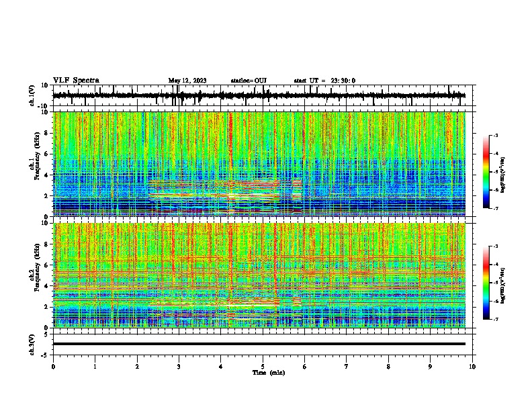Click the "VLF Spectra" plot title
The width and height of the screenshot is (532, 411).
coord(76,81)
